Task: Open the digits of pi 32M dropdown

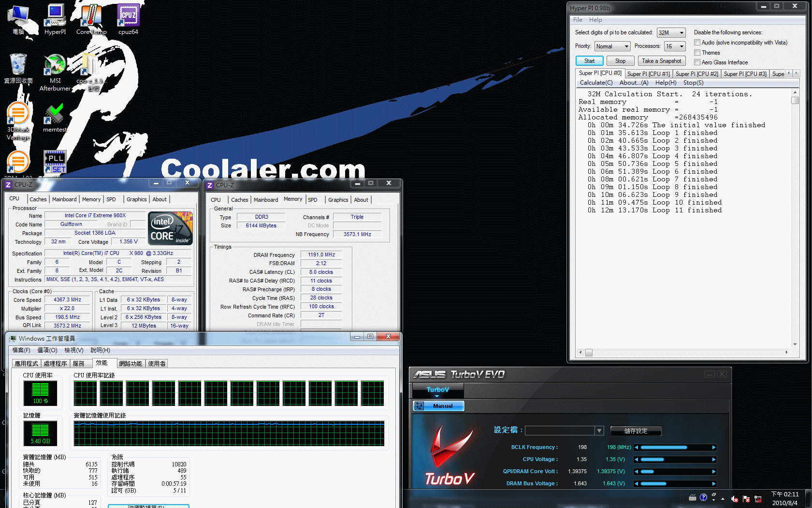Action: [671, 33]
